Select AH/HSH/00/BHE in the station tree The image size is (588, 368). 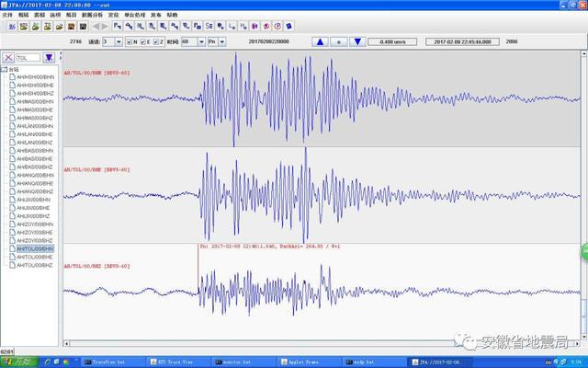tap(35, 86)
